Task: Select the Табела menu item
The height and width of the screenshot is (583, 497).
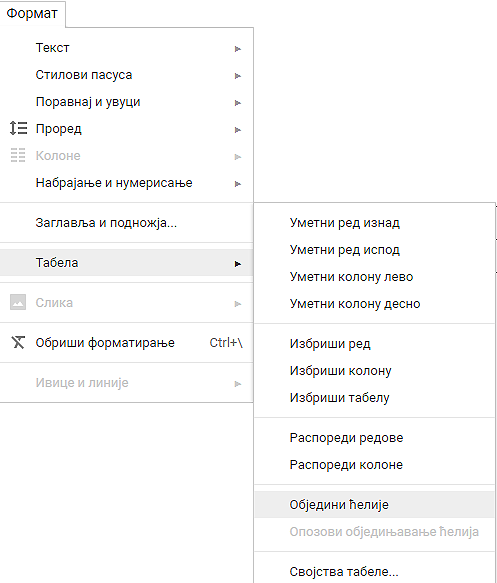Action: coord(126,263)
